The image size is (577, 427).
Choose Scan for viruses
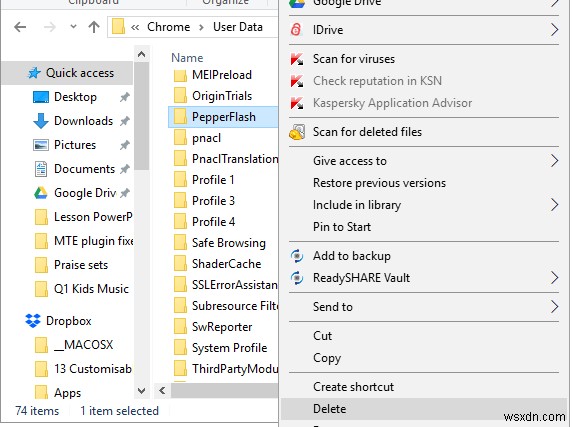coord(424,59)
